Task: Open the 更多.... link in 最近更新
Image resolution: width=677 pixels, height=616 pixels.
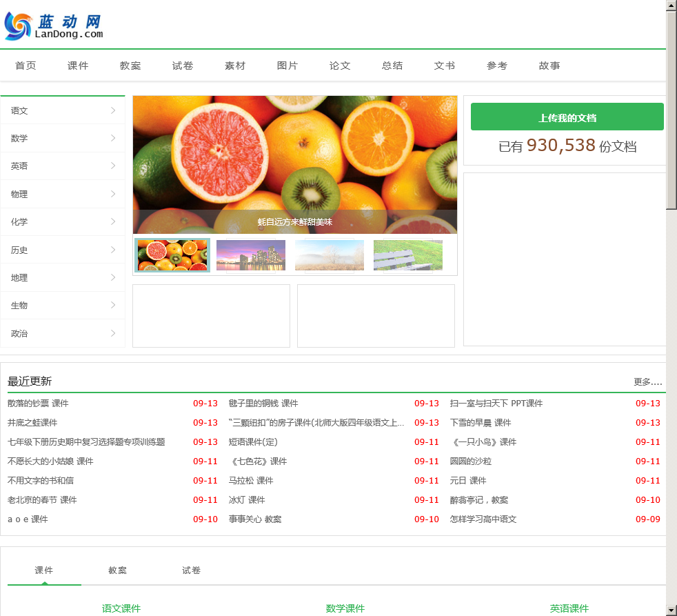Action: [x=647, y=382]
